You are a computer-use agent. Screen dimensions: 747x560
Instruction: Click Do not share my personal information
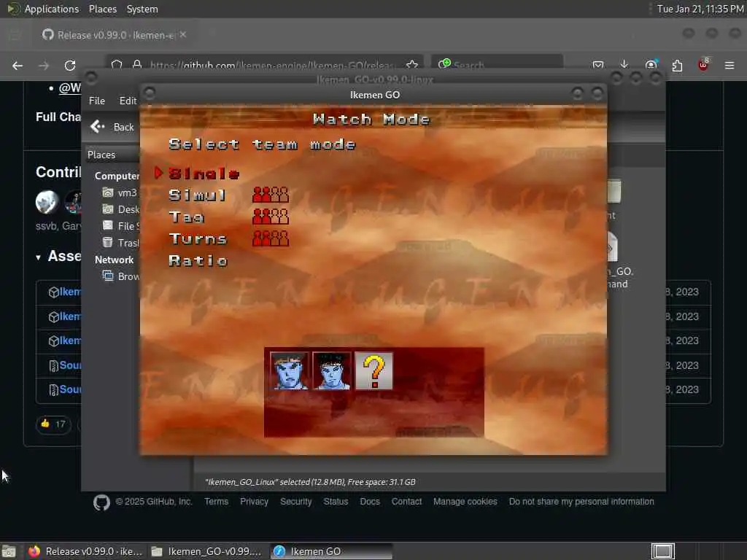[581, 502]
